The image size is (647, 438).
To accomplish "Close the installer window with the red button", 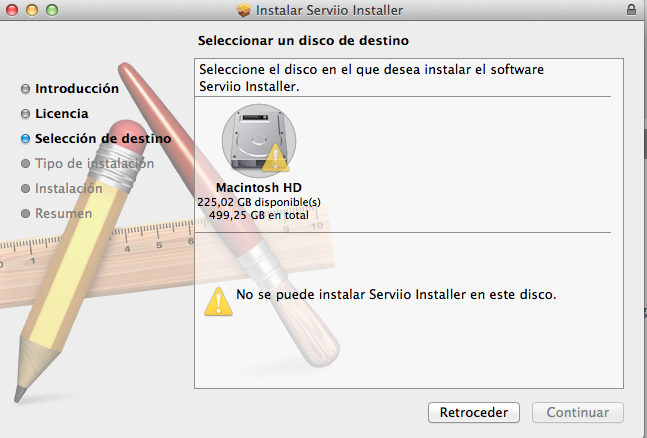I will pyautogui.click(x=12, y=10).
